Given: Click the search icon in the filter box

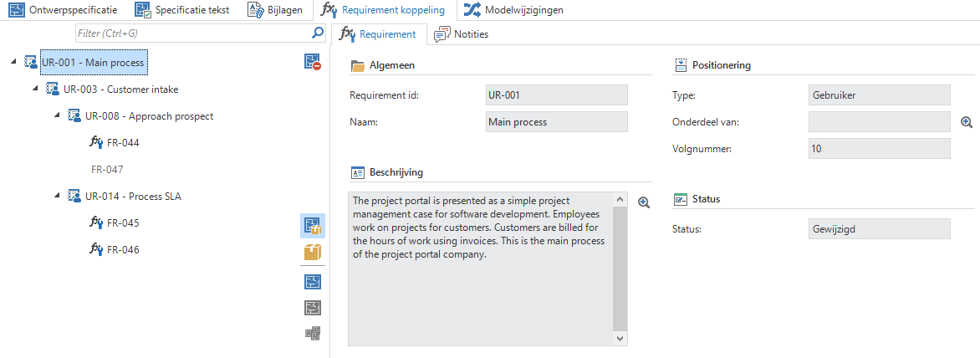Looking at the screenshot, I should coord(317,33).
